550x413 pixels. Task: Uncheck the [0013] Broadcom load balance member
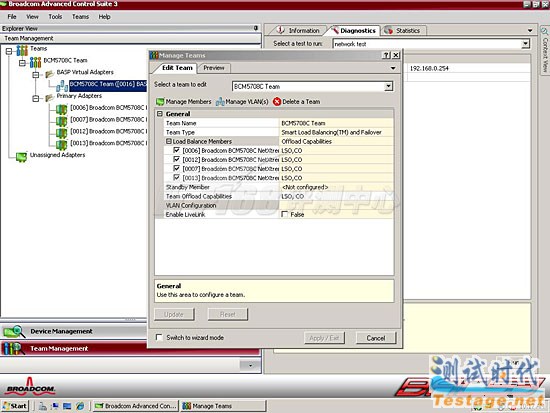tap(177, 178)
